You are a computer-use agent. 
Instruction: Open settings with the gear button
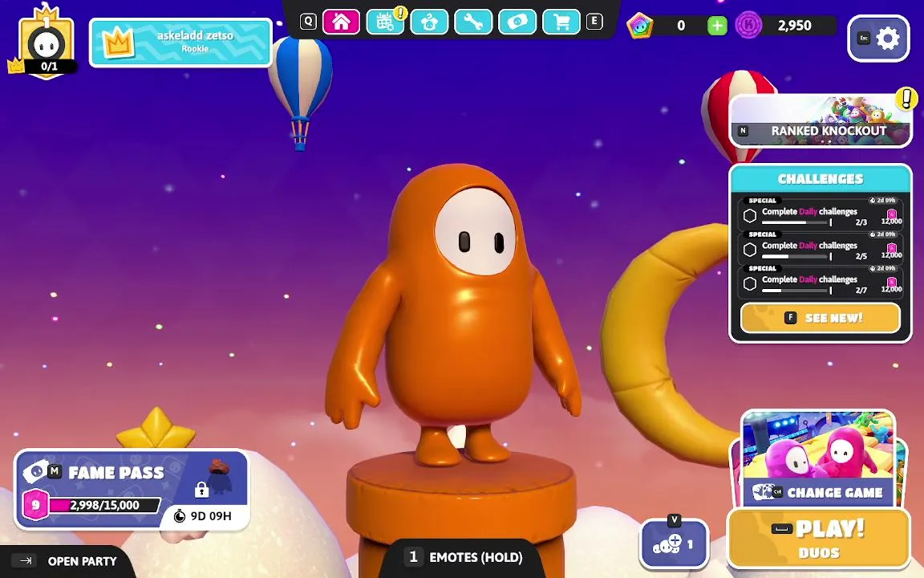(x=878, y=39)
